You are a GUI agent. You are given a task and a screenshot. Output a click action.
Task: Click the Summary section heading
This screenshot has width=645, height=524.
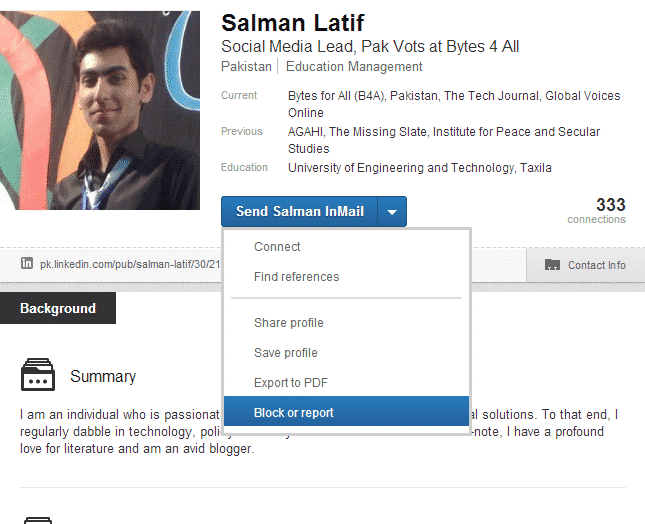103,377
